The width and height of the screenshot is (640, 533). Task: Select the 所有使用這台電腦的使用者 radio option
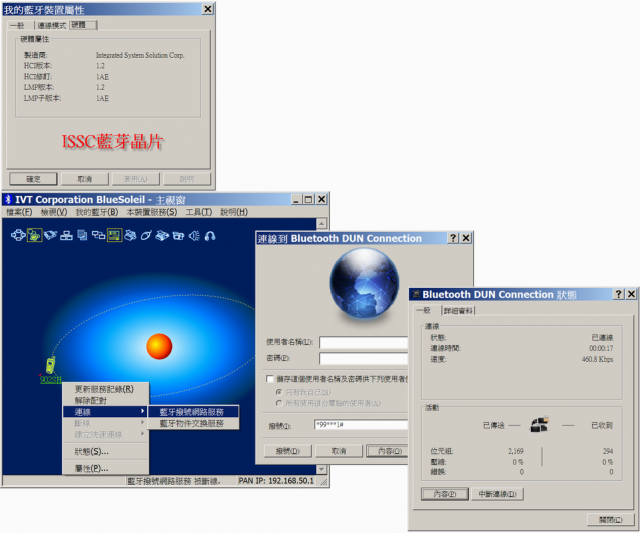(x=279, y=403)
